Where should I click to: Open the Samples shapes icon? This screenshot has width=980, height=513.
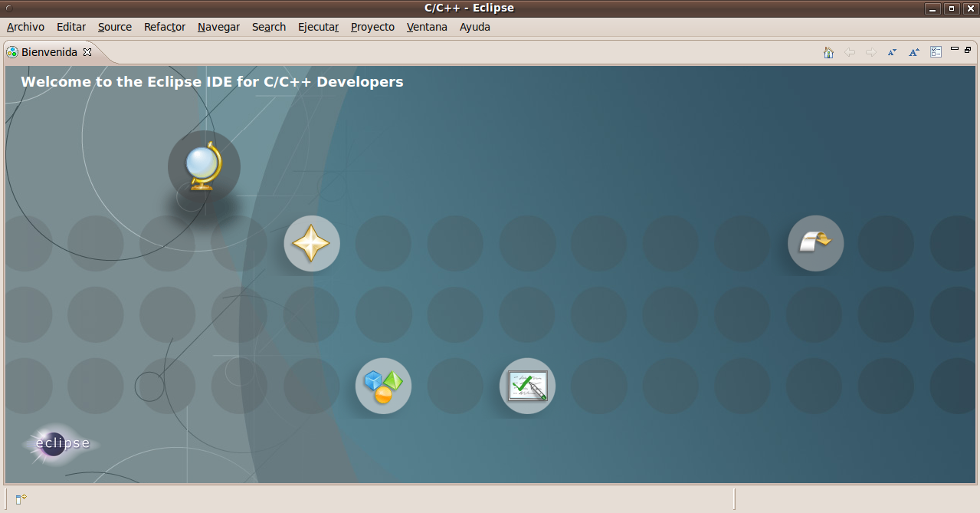point(383,386)
